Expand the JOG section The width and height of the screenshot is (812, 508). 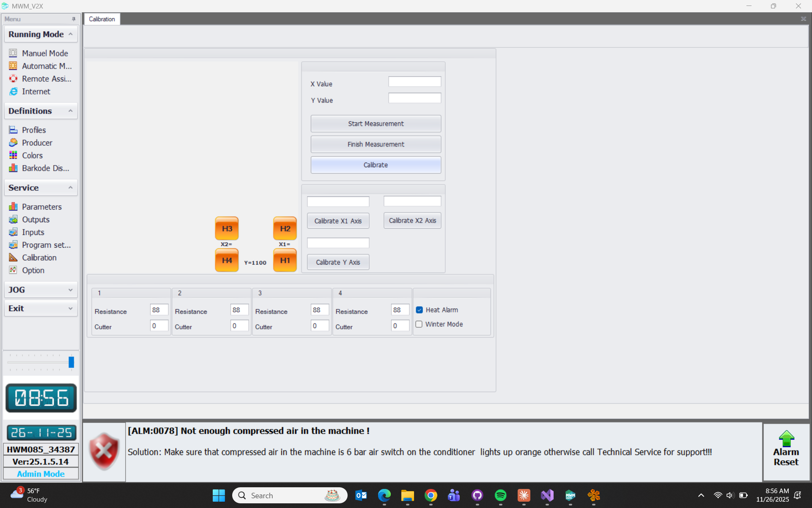[x=70, y=290]
